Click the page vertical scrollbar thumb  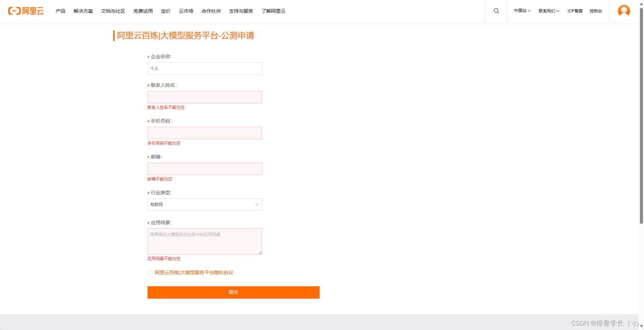click(x=641, y=115)
